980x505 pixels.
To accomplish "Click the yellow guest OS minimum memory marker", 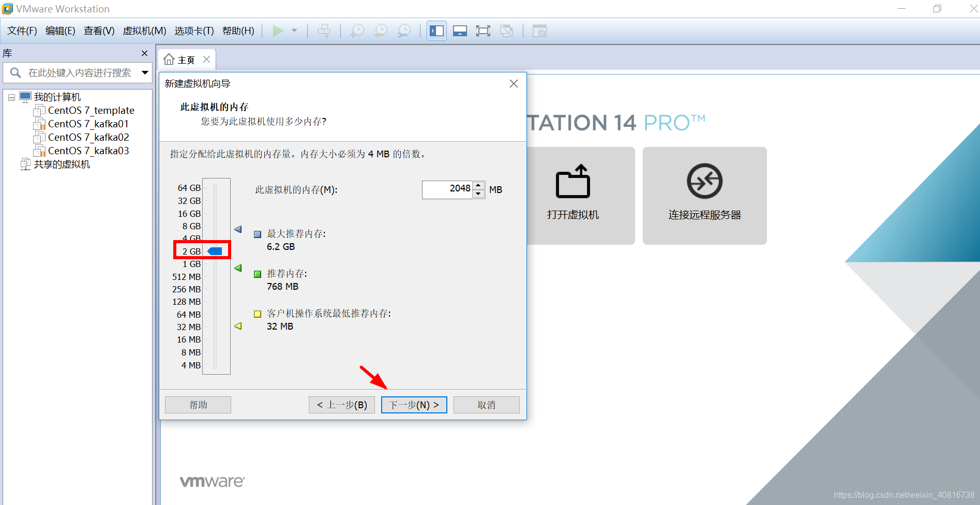I will (x=238, y=326).
